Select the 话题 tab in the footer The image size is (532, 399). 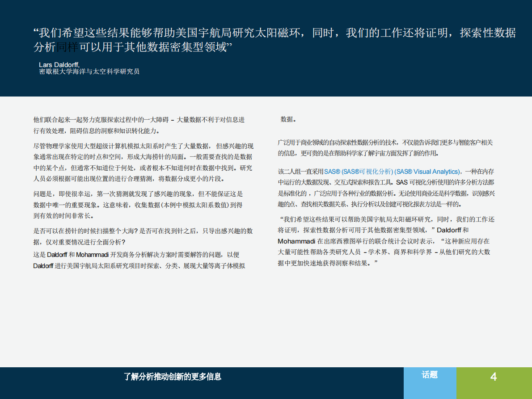pyautogui.click(x=430, y=376)
